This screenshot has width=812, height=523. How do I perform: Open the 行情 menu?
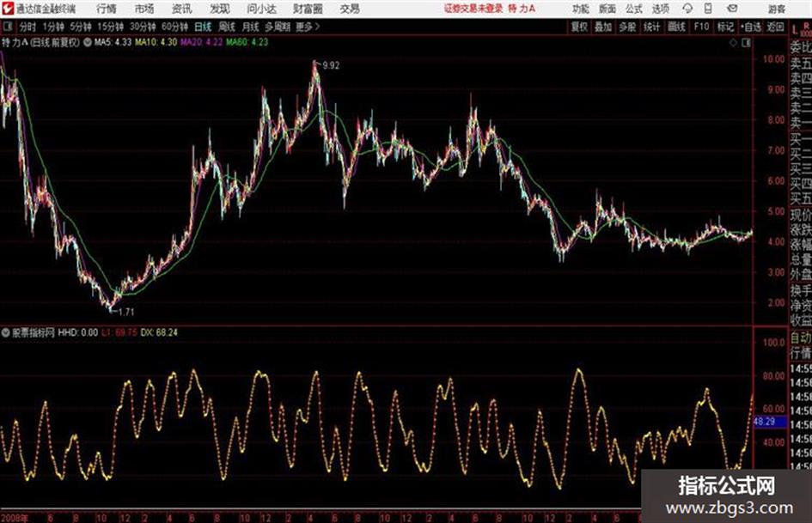point(107,9)
